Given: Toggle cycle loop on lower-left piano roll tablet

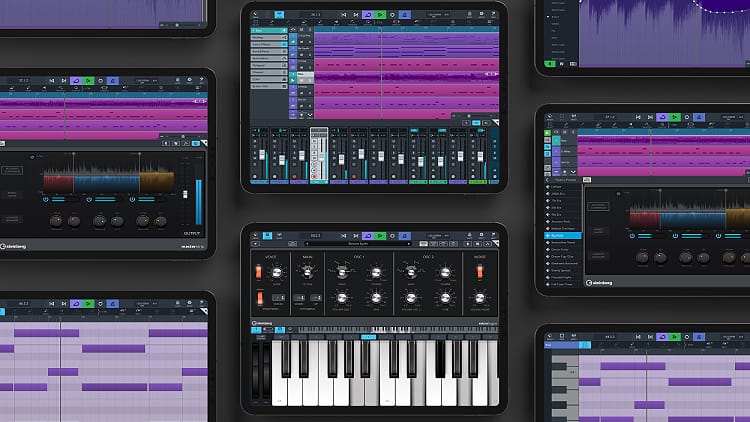Looking at the screenshot, I should click(x=76, y=303).
